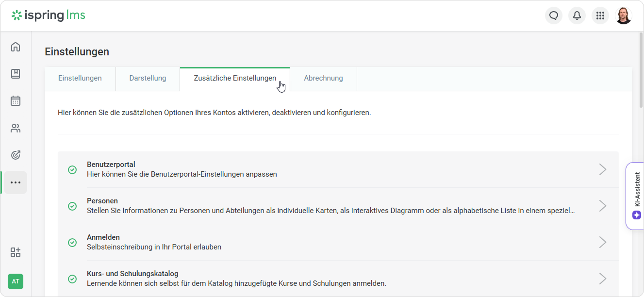This screenshot has height=297, width=644.
Task: Open the add-widgets grid icon in sidebar
Action: pos(16,252)
